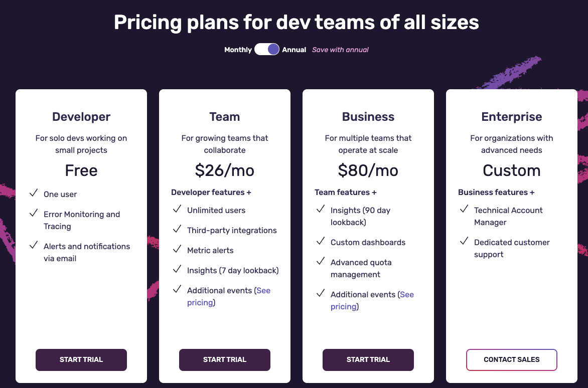Click the Contact Sales button for Enterprise
The image size is (588, 388).
pos(512,360)
